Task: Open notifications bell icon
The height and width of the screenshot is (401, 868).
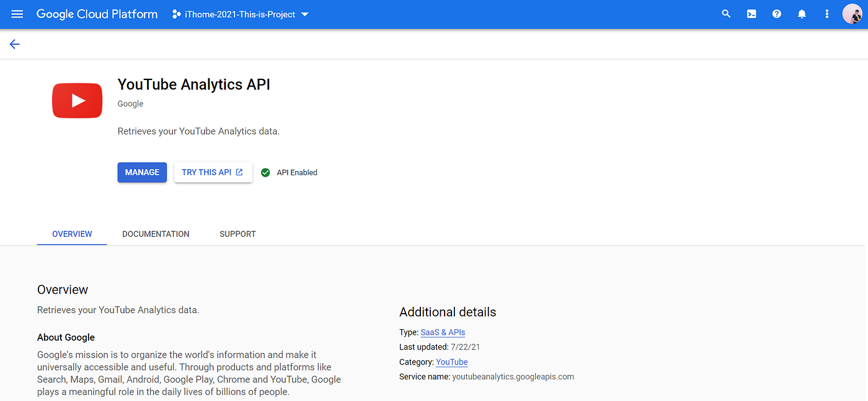Action: (802, 14)
